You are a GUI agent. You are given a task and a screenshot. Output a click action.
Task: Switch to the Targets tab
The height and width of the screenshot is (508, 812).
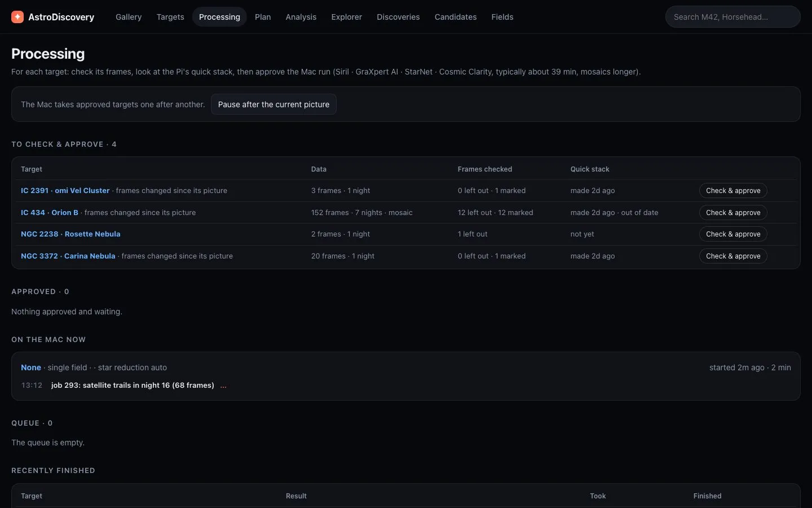[170, 17]
